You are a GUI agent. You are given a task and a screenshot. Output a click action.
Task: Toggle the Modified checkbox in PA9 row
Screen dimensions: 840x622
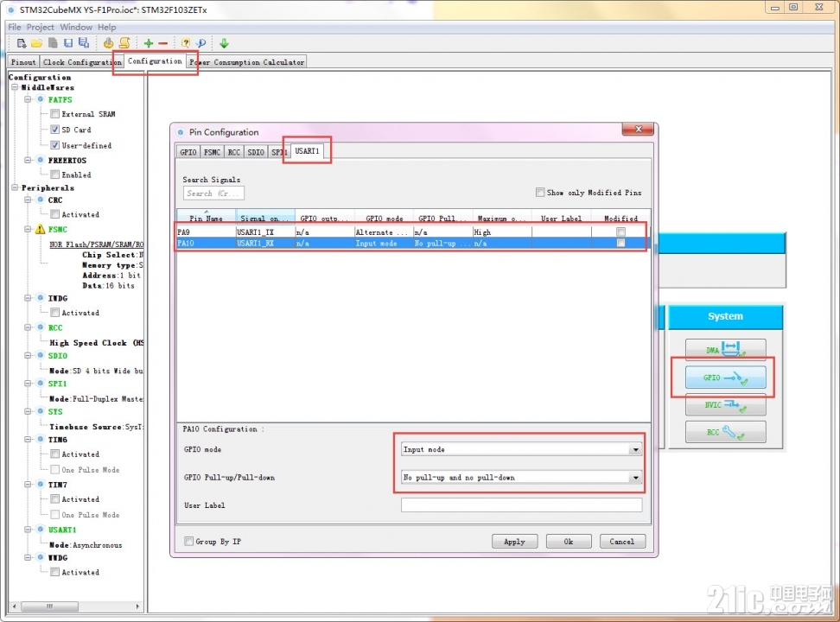pyautogui.click(x=620, y=232)
